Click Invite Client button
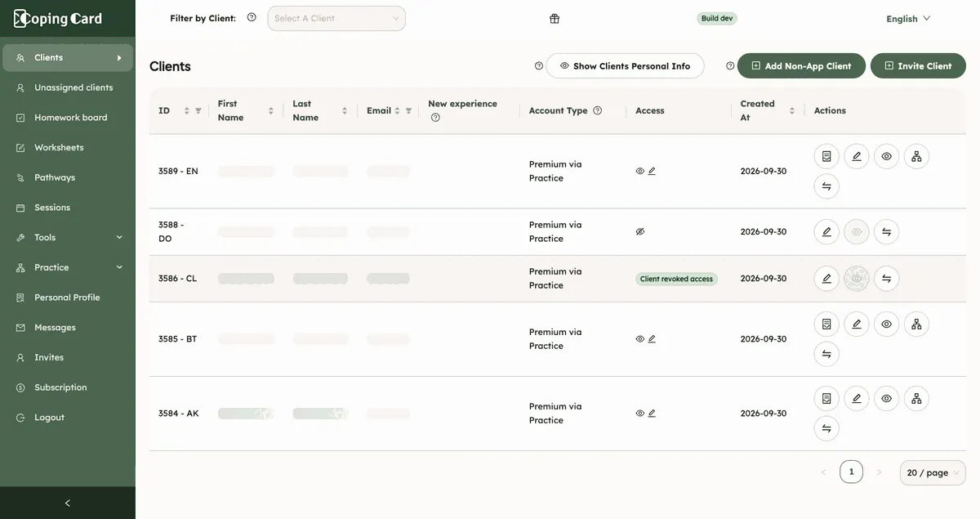 pos(918,66)
